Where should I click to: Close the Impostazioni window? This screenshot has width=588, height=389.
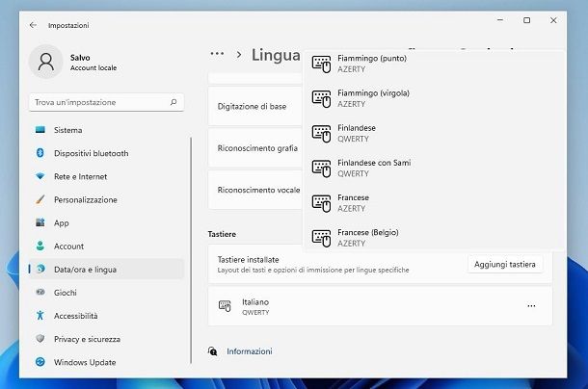coord(553,20)
